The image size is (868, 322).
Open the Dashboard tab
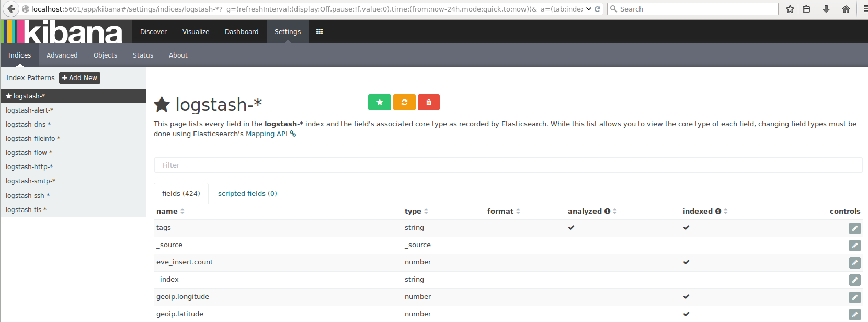click(242, 32)
